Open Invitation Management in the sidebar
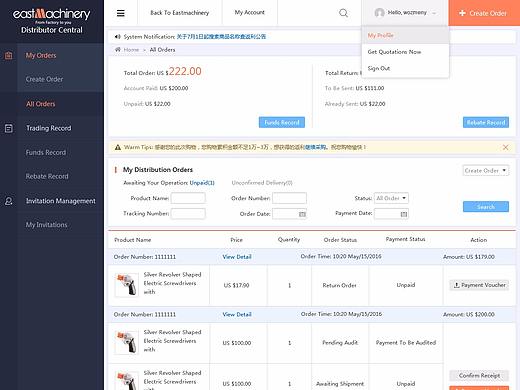Viewport: 520px width, 390px height. (61, 201)
